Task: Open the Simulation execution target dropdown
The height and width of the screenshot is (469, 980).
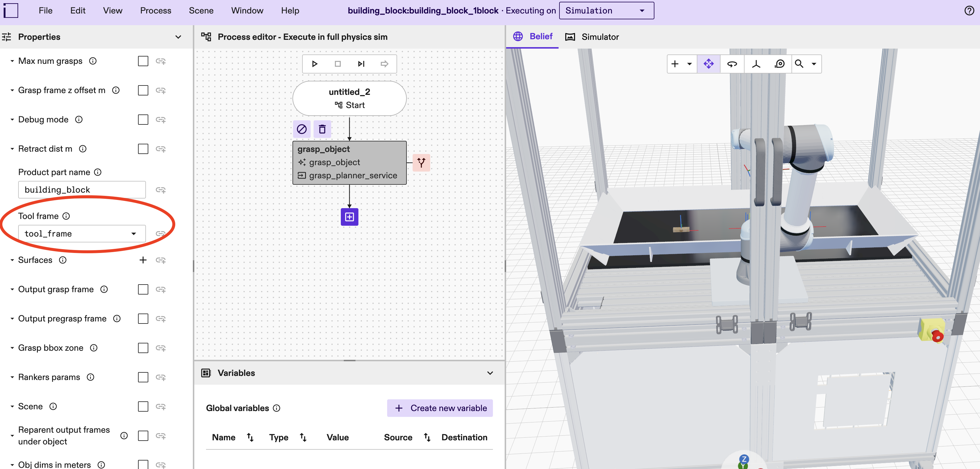Action: (x=606, y=10)
